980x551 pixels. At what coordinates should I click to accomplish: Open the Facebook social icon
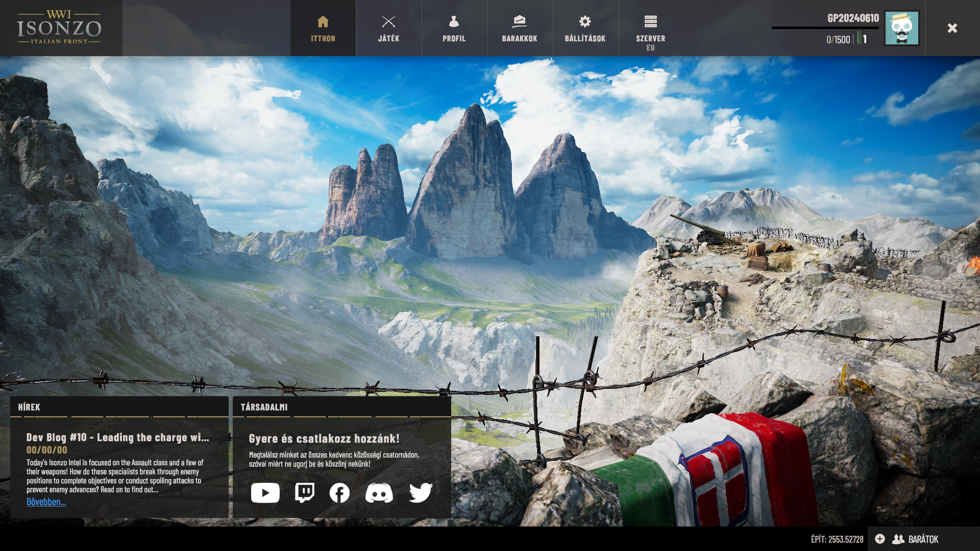[x=339, y=493]
